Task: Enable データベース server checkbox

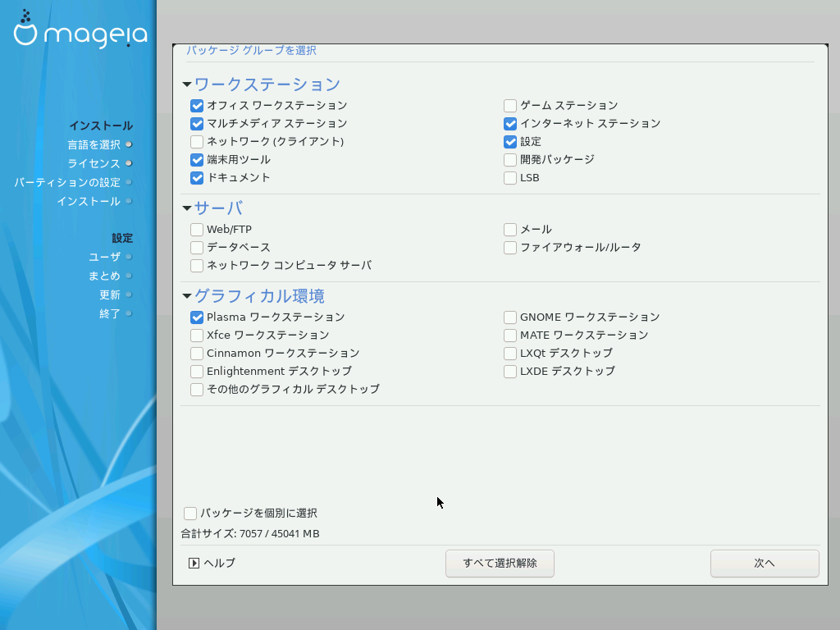Action: [197, 248]
